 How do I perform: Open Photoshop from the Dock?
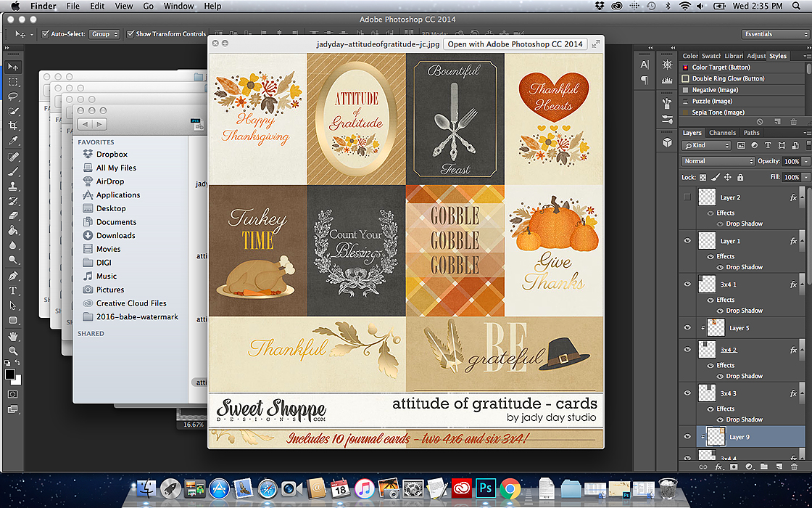tap(486, 488)
